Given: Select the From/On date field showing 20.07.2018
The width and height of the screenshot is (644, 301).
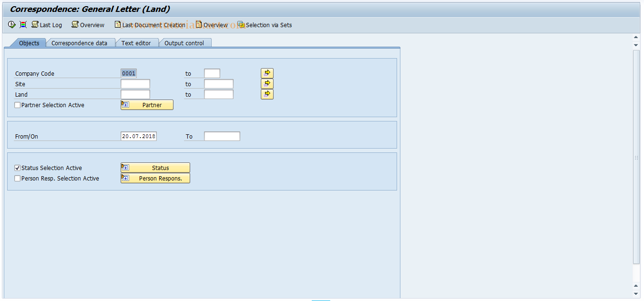Looking at the screenshot, I should click(139, 136).
